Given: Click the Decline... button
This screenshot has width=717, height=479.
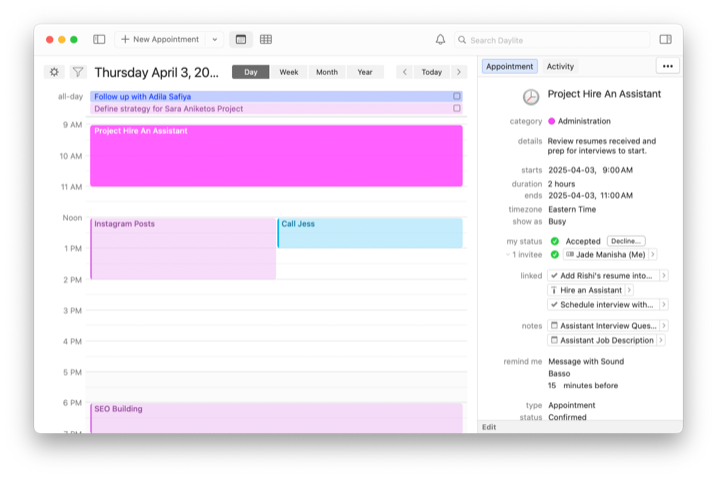Looking at the screenshot, I should tap(626, 241).
